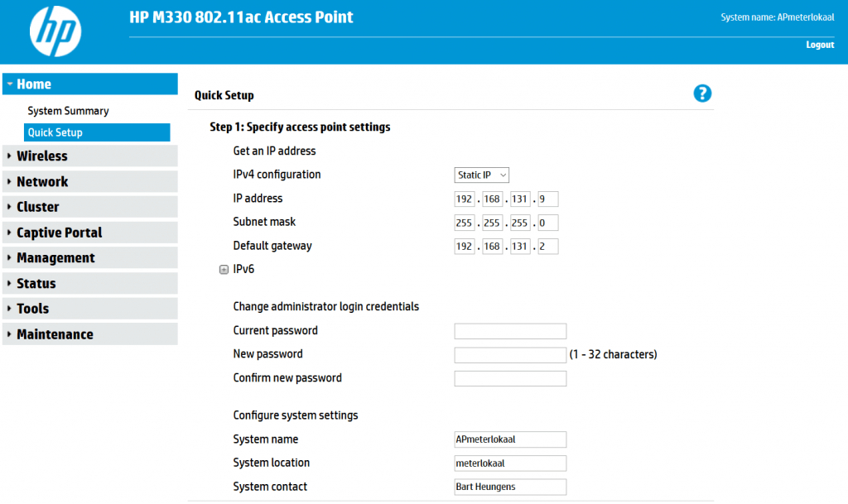The image size is (848, 504).
Task: Expand the Wireless menu section
Action: 89,156
